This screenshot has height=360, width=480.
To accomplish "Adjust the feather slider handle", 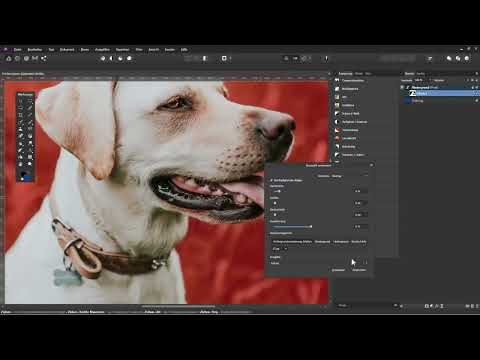I will tap(275, 215).
